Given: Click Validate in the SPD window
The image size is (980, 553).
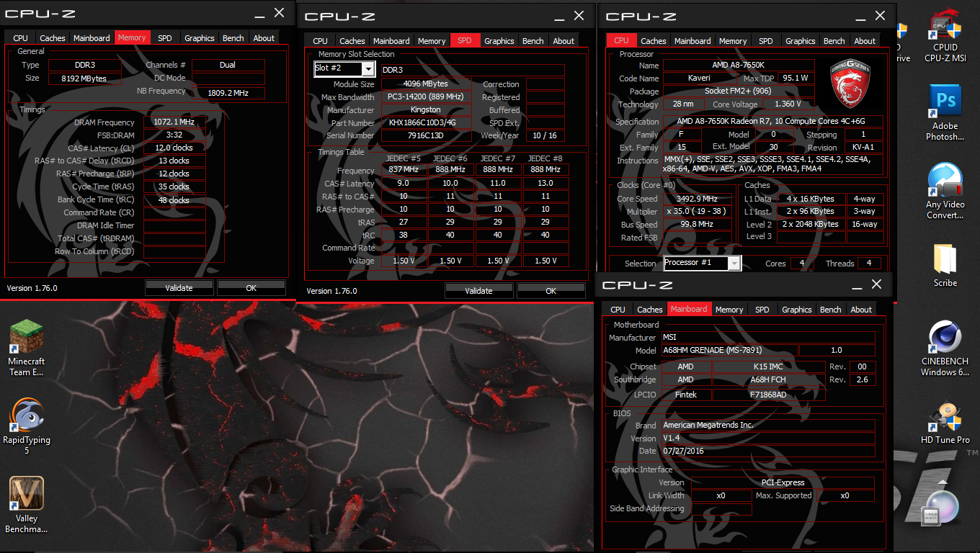Looking at the screenshot, I should click(478, 291).
